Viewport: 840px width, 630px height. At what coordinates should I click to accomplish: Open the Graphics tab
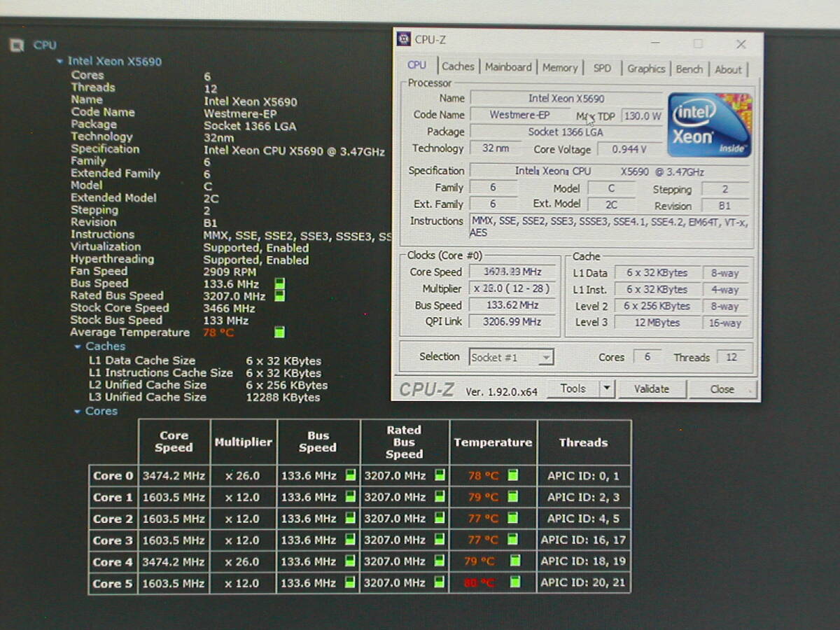(646, 69)
